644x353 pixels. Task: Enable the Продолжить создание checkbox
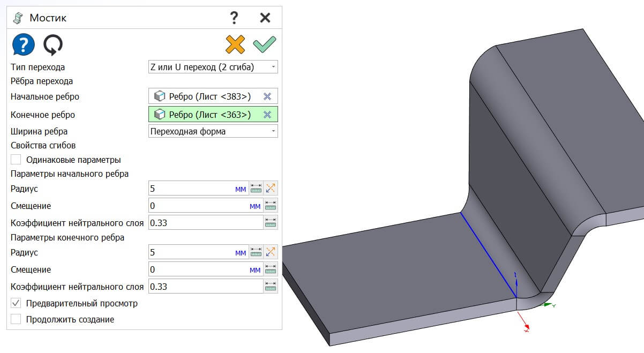click(16, 319)
